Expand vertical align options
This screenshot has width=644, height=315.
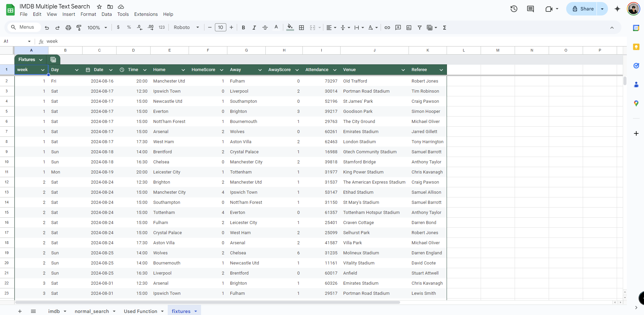coord(345,28)
